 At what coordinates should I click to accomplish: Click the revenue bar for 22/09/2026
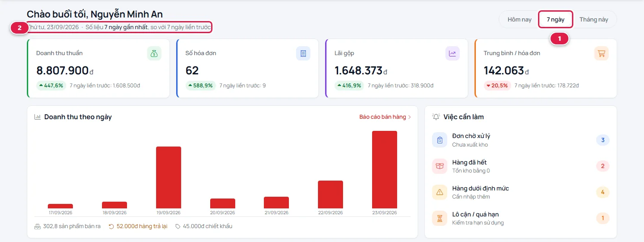click(x=330, y=194)
